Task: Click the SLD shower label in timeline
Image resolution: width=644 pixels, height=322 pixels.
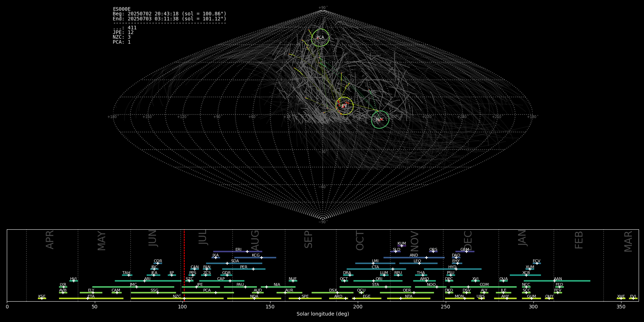Action: coord(396,250)
